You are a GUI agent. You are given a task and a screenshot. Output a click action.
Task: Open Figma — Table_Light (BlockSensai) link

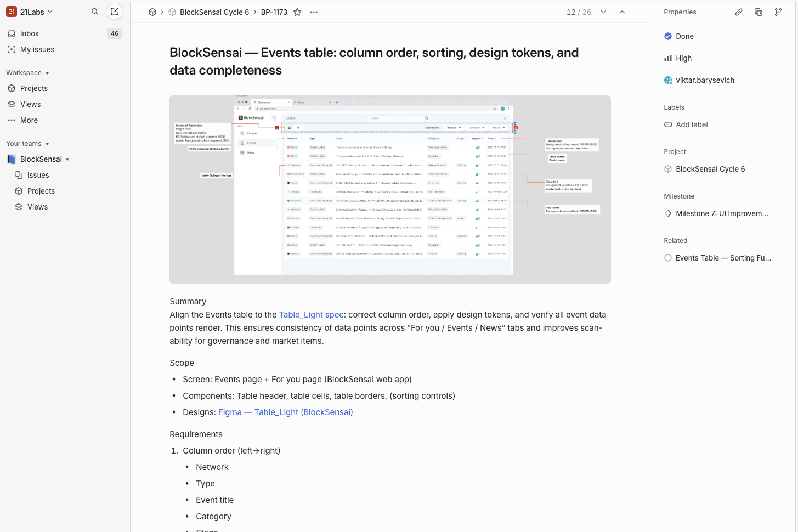pos(286,412)
